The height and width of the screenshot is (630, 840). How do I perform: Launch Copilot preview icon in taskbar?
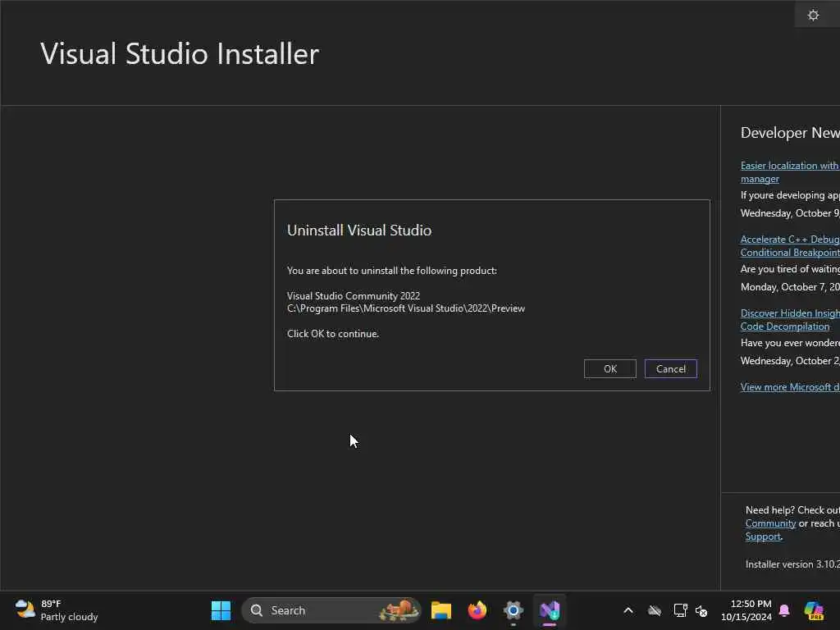tap(813, 610)
